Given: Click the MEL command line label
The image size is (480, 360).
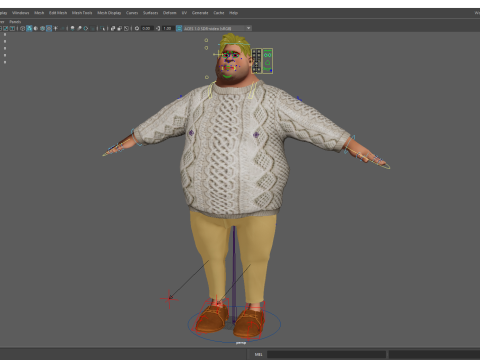Looking at the screenshot, I should 258,354.
